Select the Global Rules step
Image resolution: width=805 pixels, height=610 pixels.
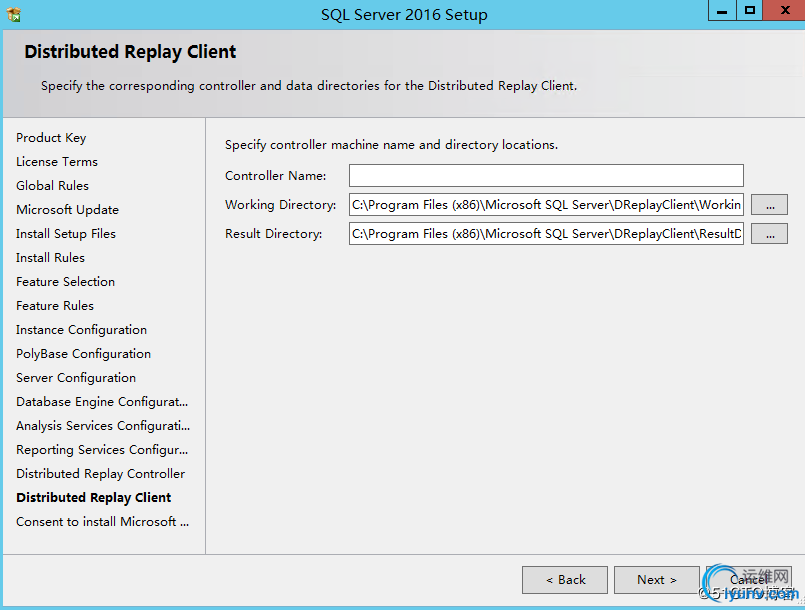[x=52, y=186]
